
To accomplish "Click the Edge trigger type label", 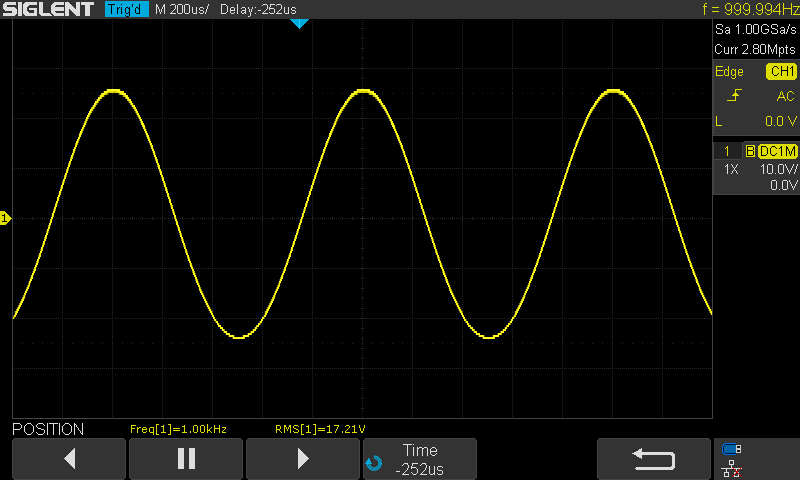I will point(729,71).
